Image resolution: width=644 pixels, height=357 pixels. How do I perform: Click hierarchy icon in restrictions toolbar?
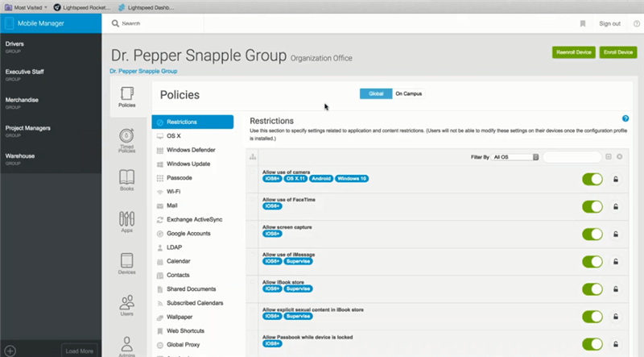pos(253,156)
